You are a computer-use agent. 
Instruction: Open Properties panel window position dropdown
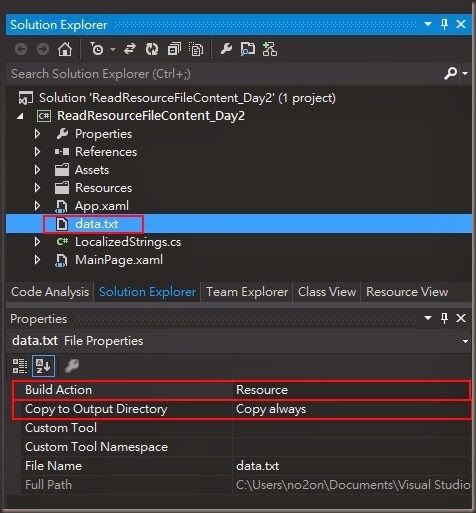tap(428, 318)
